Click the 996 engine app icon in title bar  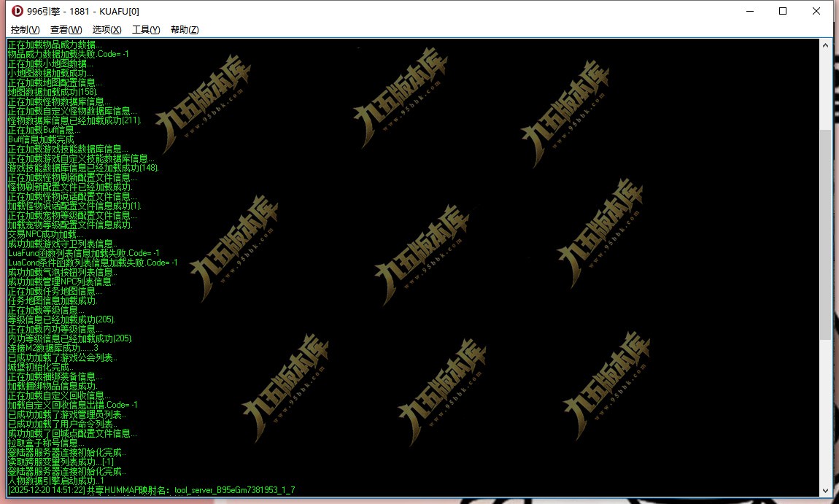tap(17, 11)
